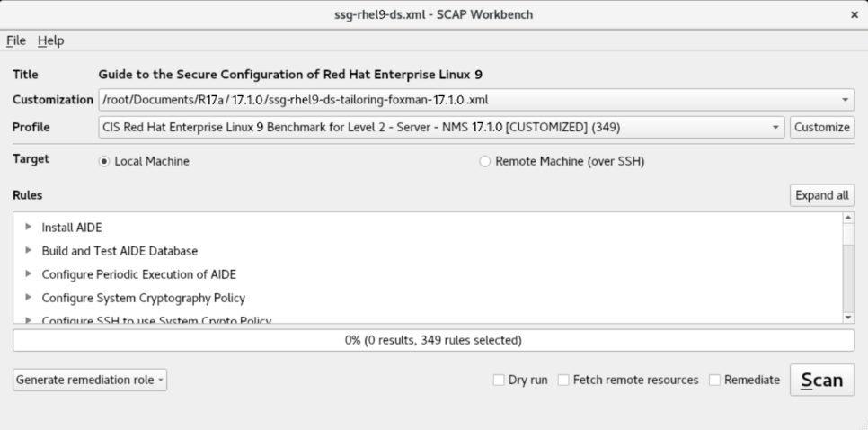Expand Configure Periodic Execution of AIDE
This screenshot has width=868, height=430.
coord(30,273)
